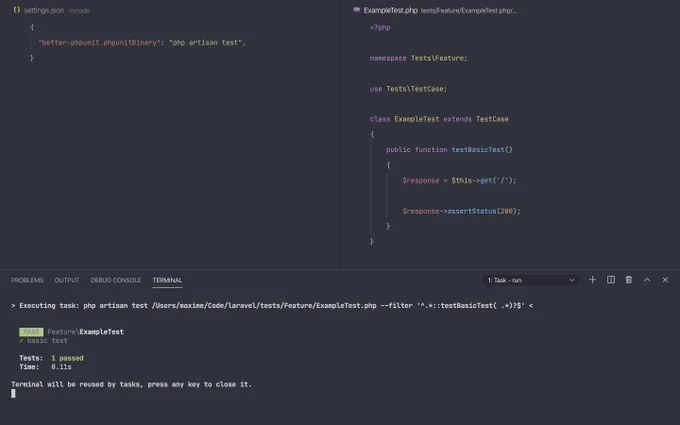The height and width of the screenshot is (425, 680).
Task: Click 'Terminal will be reused by tasks' message
Action: point(131,384)
